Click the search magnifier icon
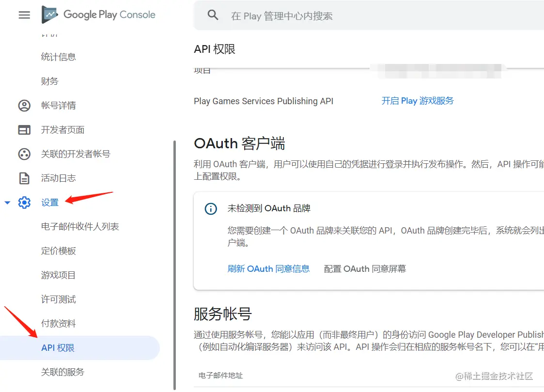 (x=213, y=15)
